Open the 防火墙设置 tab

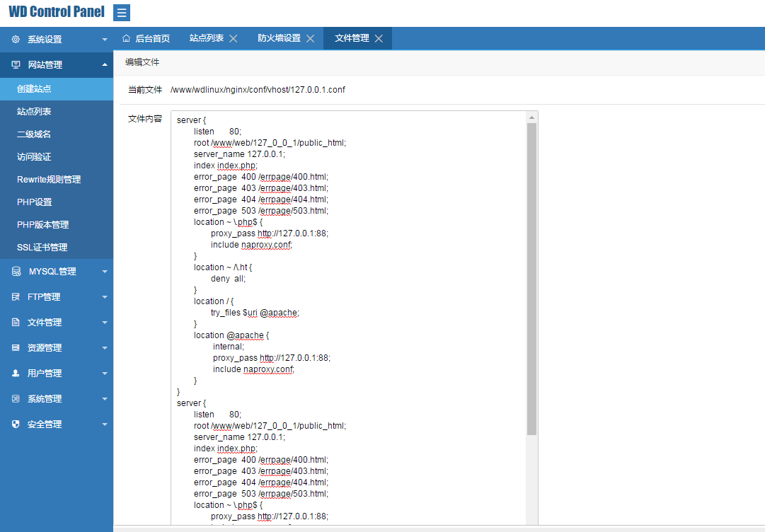pos(279,38)
